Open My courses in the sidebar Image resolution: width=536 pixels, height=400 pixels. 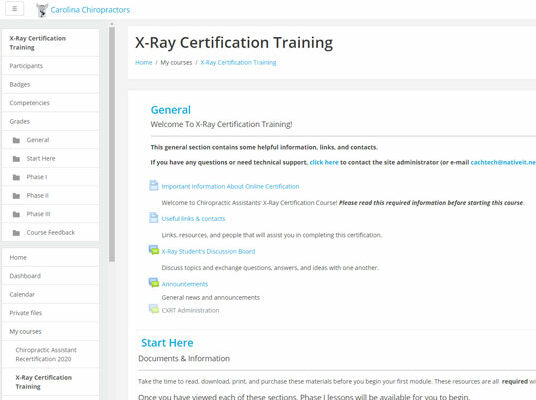coord(51,331)
